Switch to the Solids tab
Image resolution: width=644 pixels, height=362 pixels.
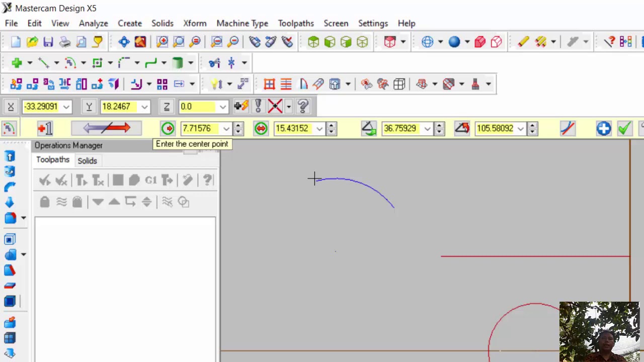[x=87, y=160]
